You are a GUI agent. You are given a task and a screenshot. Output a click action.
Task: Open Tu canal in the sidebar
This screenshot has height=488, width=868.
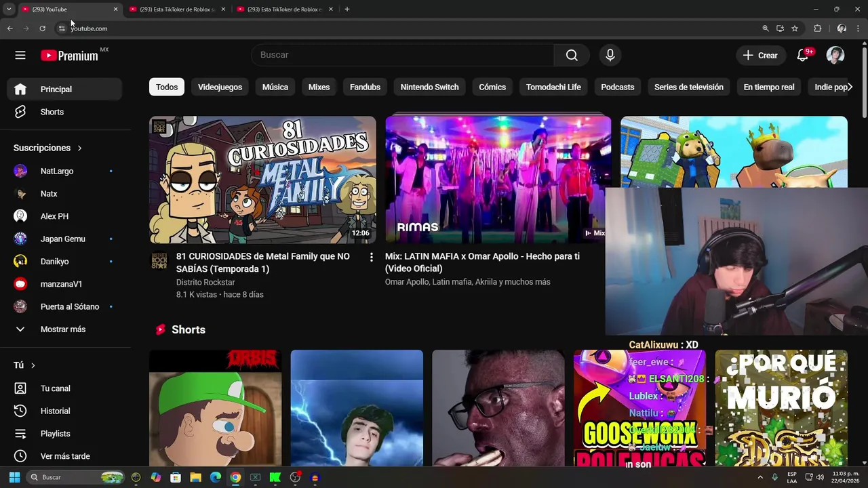64,388
